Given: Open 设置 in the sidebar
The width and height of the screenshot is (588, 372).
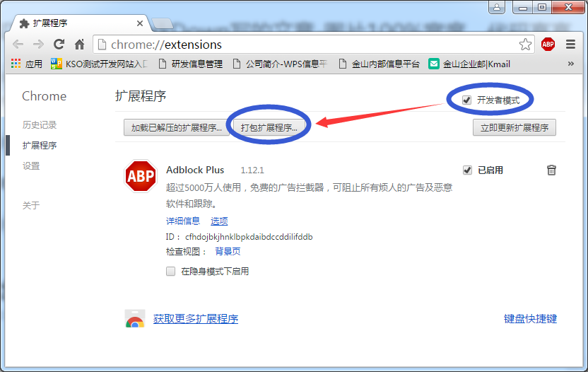Looking at the screenshot, I should tap(31, 166).
